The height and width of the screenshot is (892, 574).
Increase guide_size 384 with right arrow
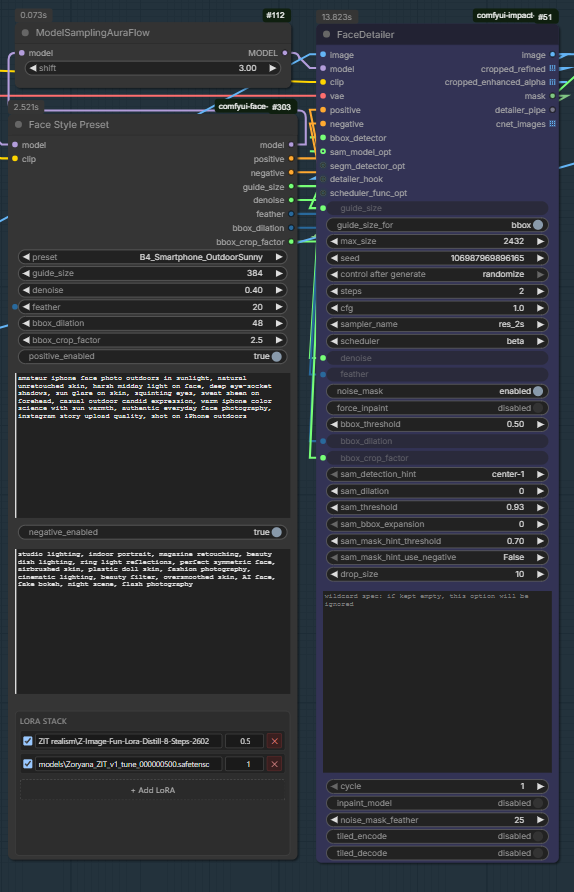(279, 273)
